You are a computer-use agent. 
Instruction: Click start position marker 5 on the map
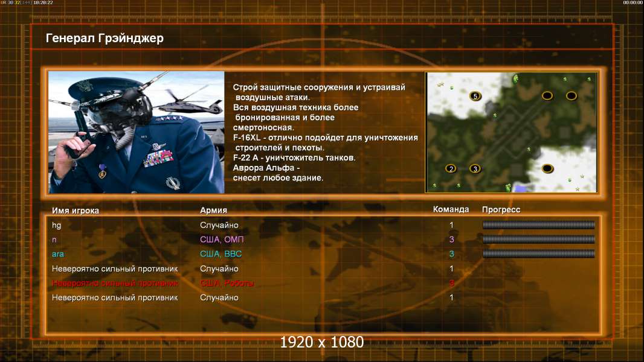[475, 97]
